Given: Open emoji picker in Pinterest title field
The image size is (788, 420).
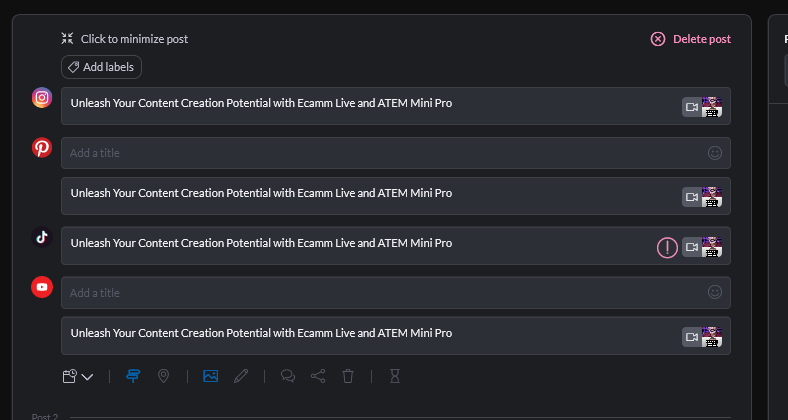Looking at the screenshot, I should coord(715,153).
